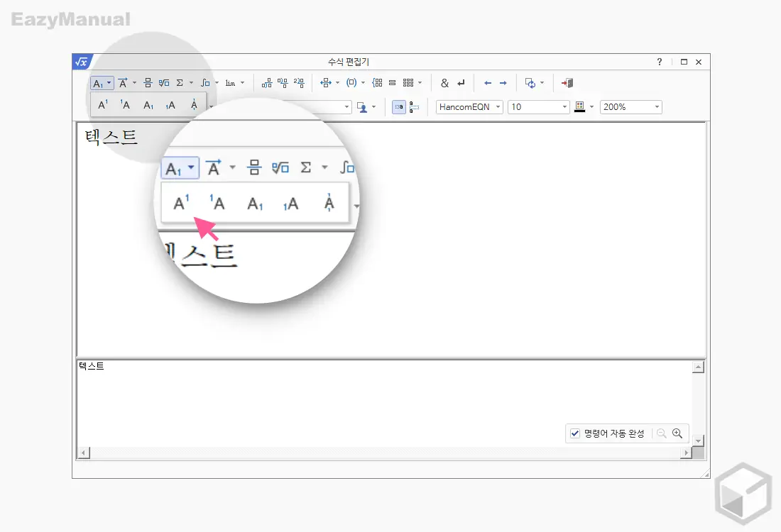Click the vertical arithmetic layout icon
This screenshot has width=781, height=532.
(x=283, y=83)
